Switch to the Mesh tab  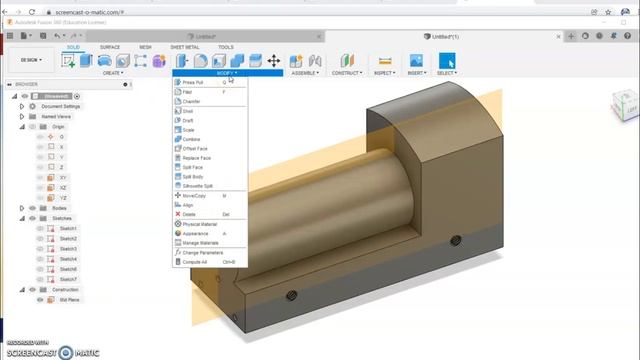(x=145, y=47)
